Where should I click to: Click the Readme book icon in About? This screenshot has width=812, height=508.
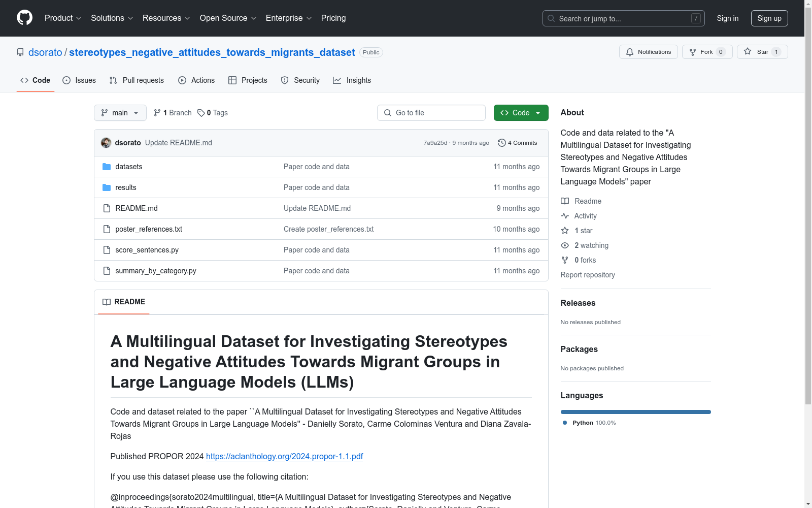pos(565,201)
